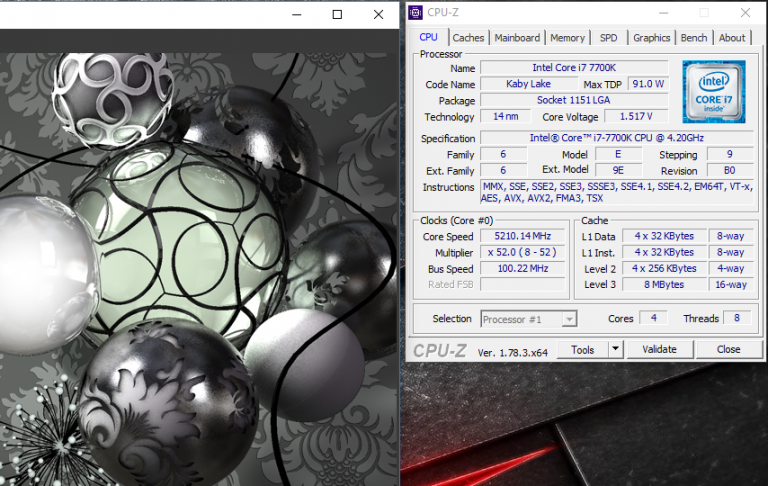Click the Ext. Model value '9E'
The height and width of the screenshot is (486, 768).
[618, 170]
